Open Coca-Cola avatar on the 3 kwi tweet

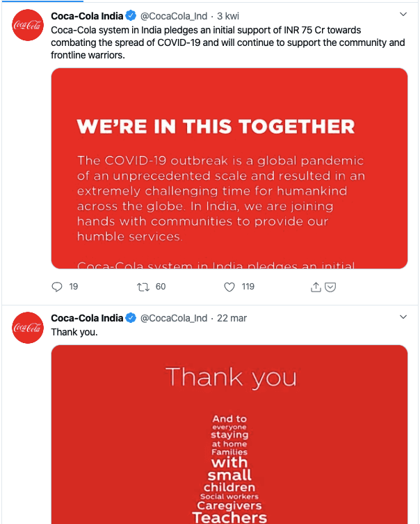coord(28,25)
